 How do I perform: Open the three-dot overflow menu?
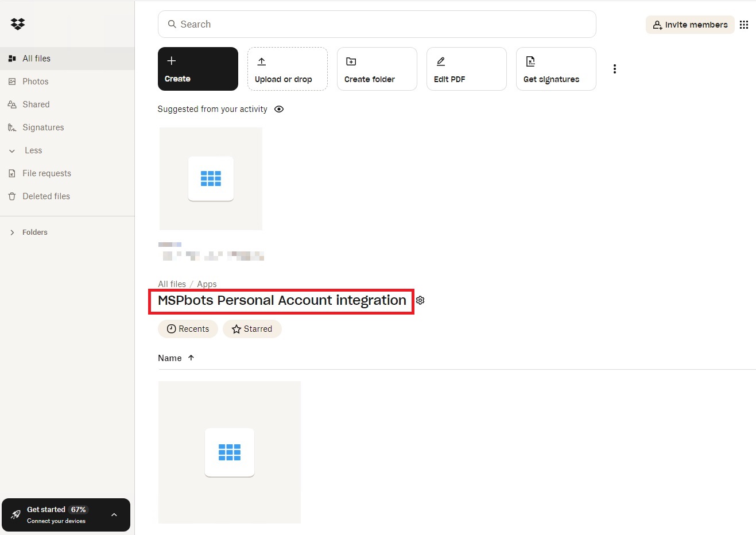click(x=614, y=68)
